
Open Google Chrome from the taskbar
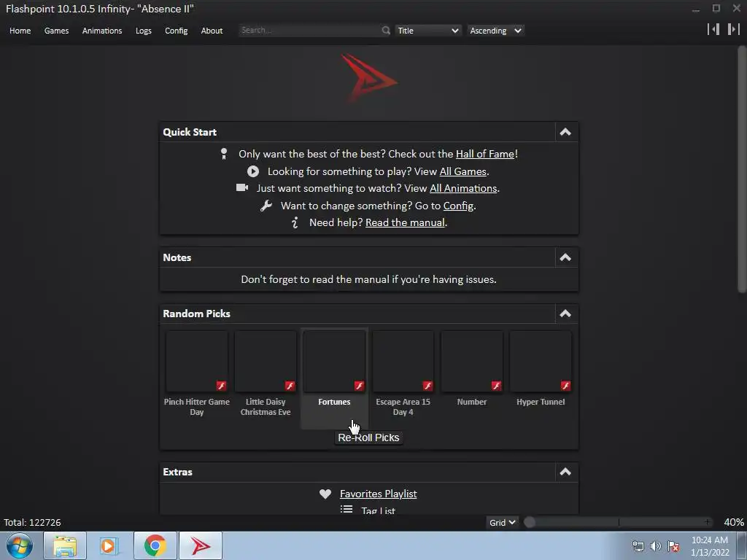coord(155,545)
